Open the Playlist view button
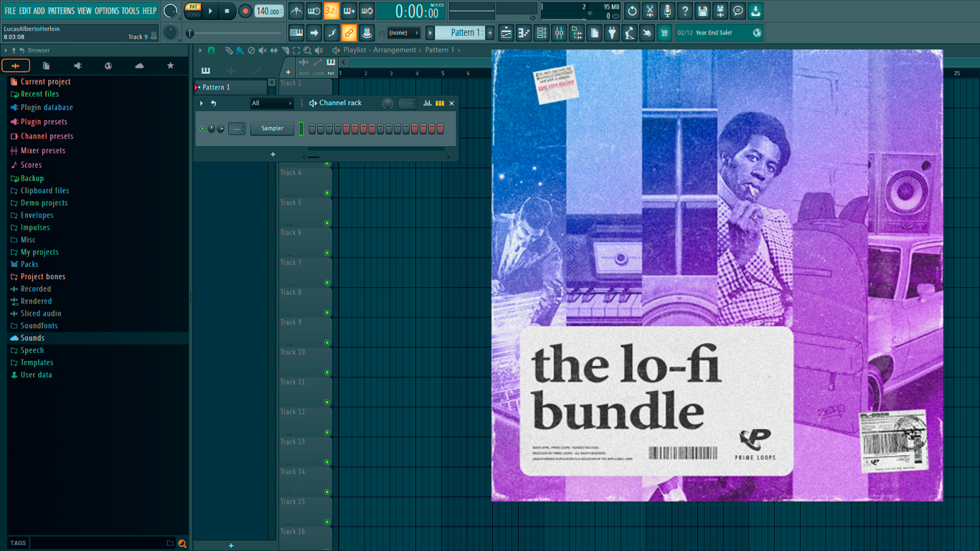980x551 pixels. tap(507, 32)
